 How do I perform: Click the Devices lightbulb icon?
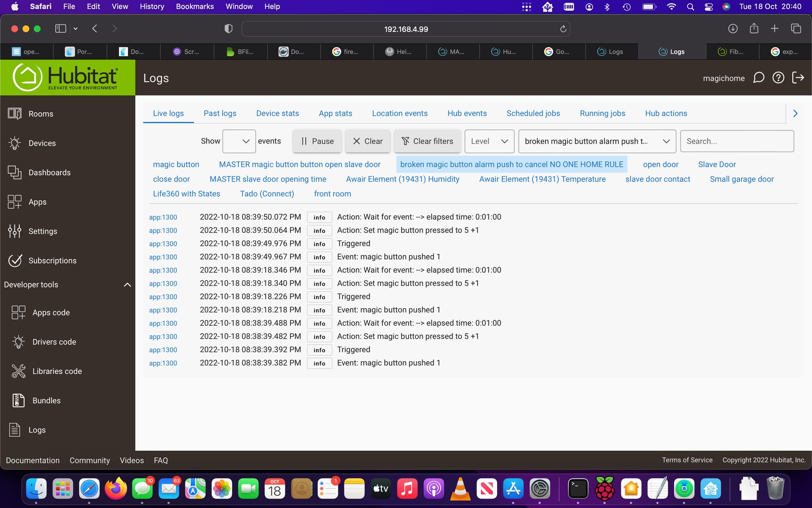(x=14, y=143)
